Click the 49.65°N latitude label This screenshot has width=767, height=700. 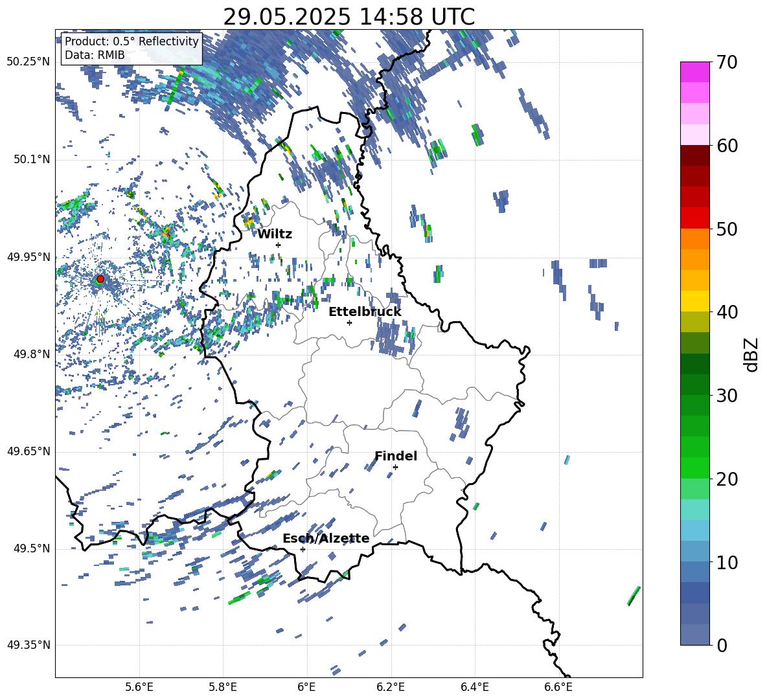click(x=29, y=451)
